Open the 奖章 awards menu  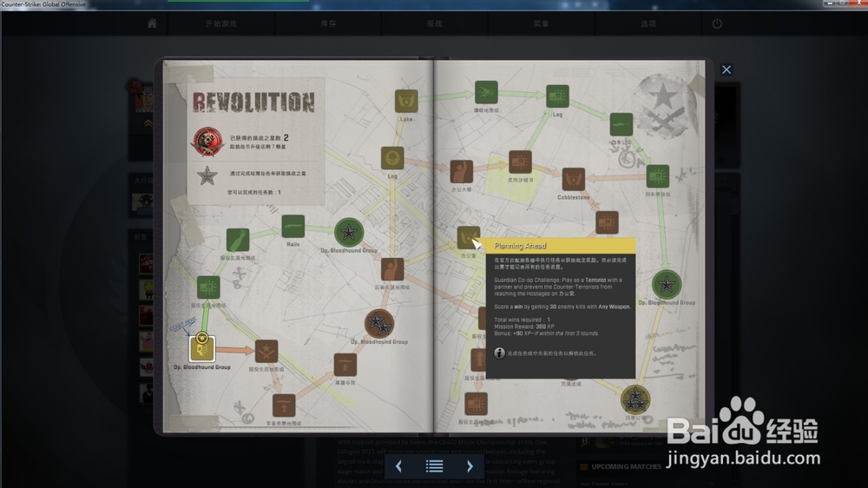coord(541,23)
